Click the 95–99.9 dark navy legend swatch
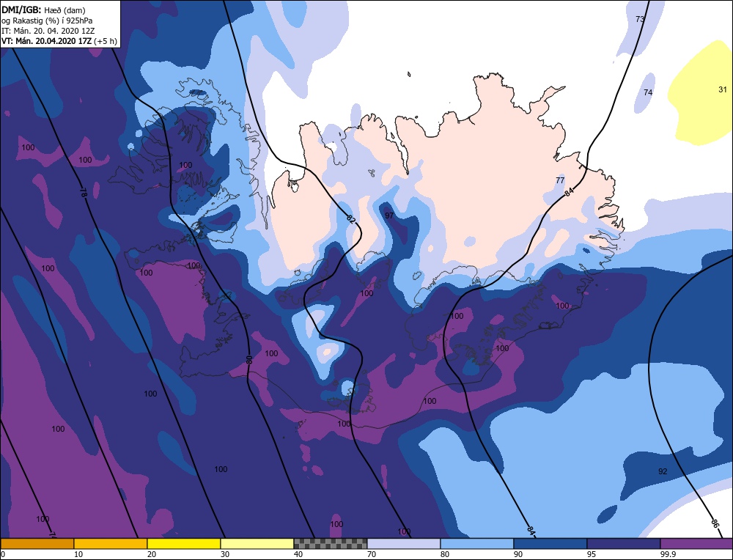 coord(624,544)
